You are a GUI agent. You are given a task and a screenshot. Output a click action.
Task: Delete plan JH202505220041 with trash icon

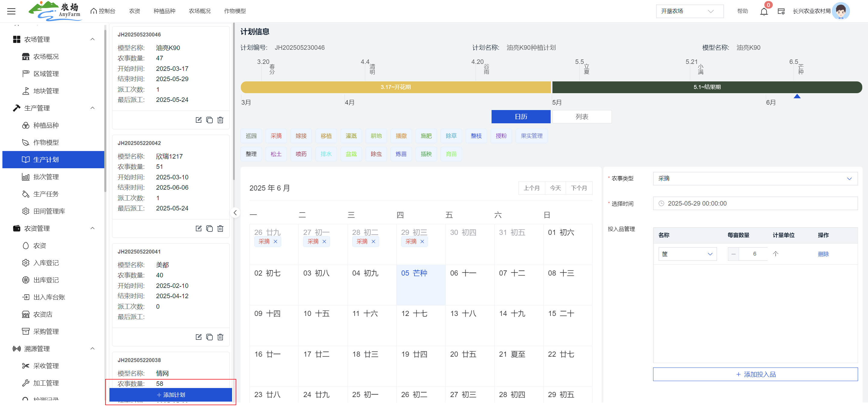tap(220, 337)
